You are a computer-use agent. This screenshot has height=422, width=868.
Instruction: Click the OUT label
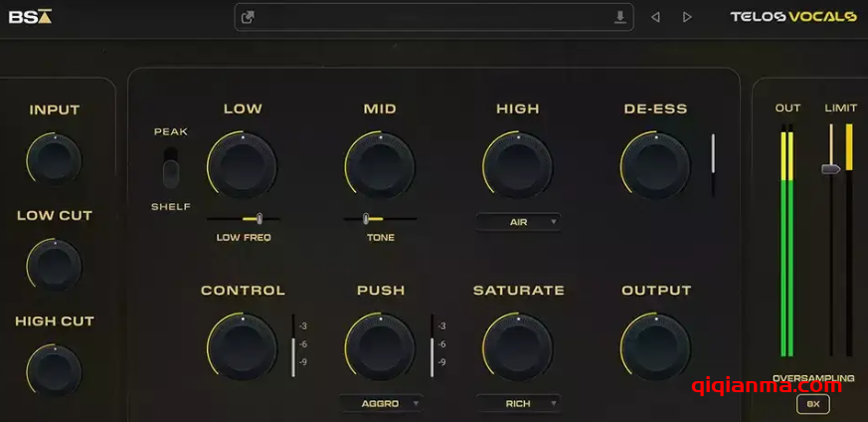tap(787, 108)
